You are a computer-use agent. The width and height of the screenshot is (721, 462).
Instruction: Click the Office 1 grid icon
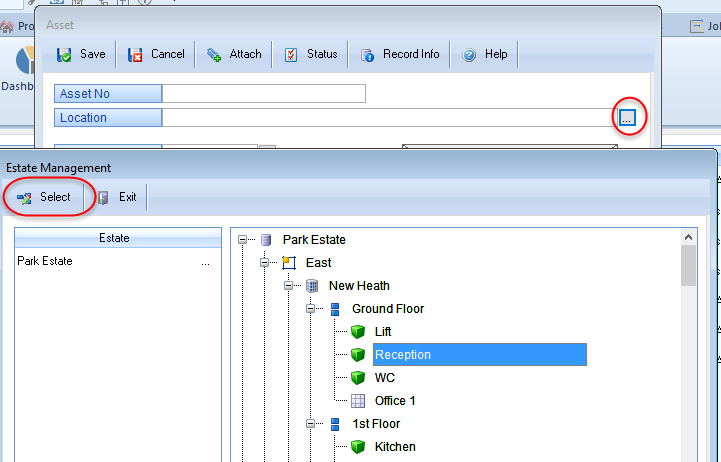point(358,401)
